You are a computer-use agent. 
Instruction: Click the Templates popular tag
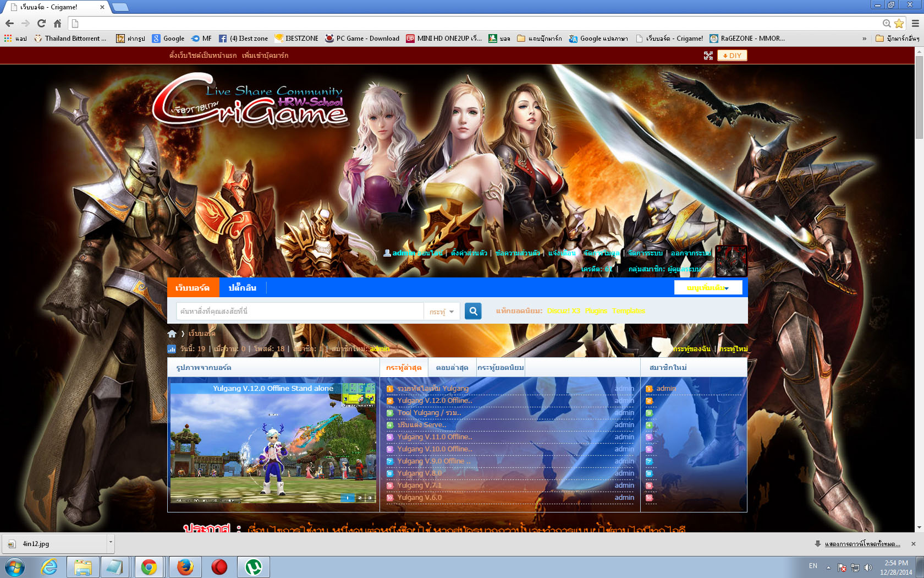629,311
